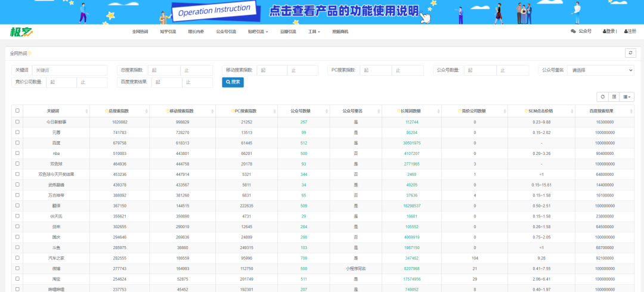Expand the 贴吧引流 dropdown menu

(258, 32)
